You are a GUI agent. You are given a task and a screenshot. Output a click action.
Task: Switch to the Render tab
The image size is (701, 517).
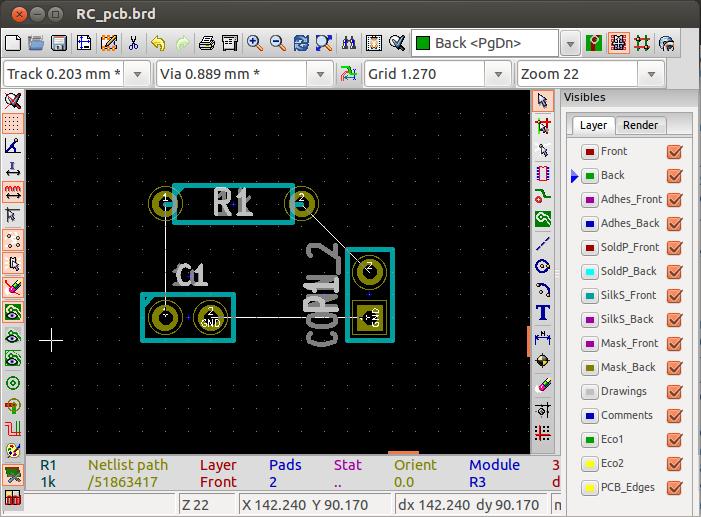(x=640, y=125)
